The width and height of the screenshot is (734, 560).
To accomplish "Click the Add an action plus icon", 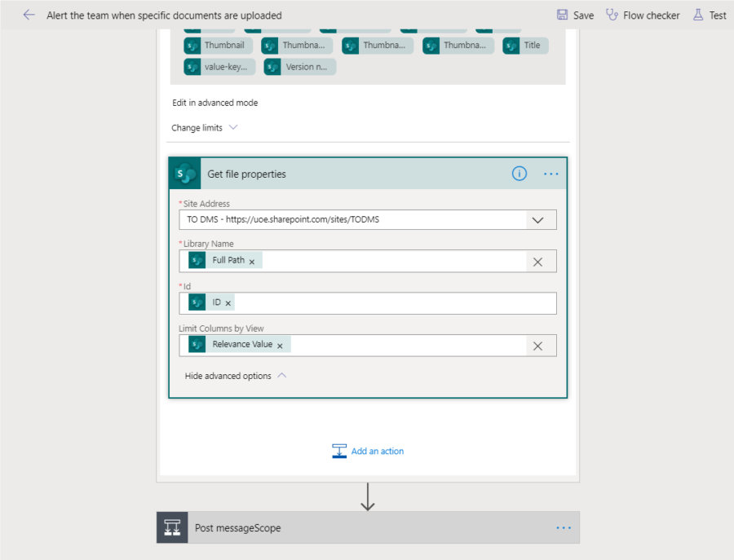I will point(339,450).
